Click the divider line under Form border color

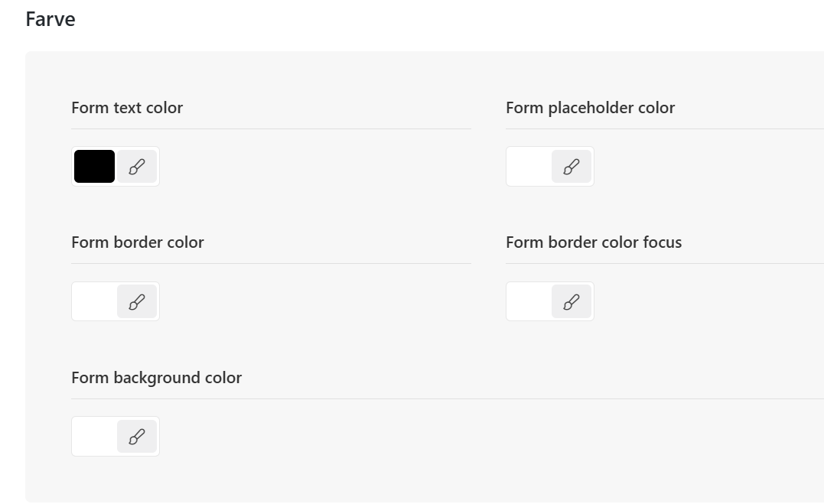click(271, 263)
